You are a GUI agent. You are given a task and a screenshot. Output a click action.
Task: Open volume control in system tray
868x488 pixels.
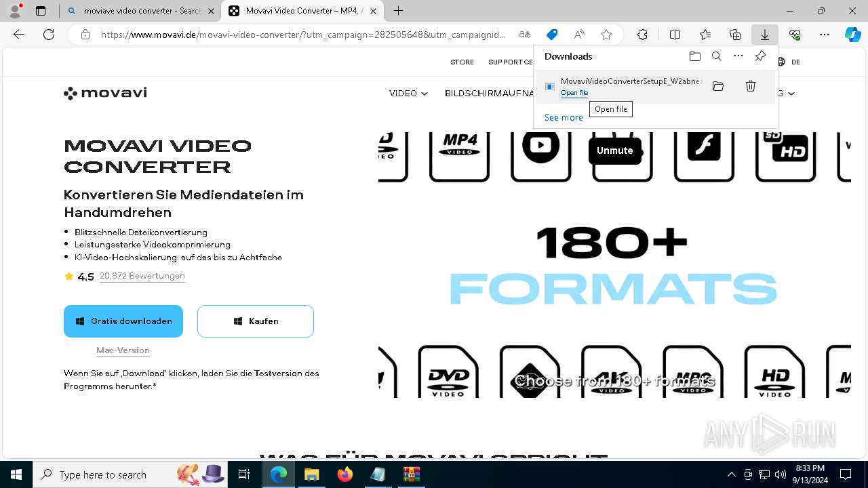781,474
